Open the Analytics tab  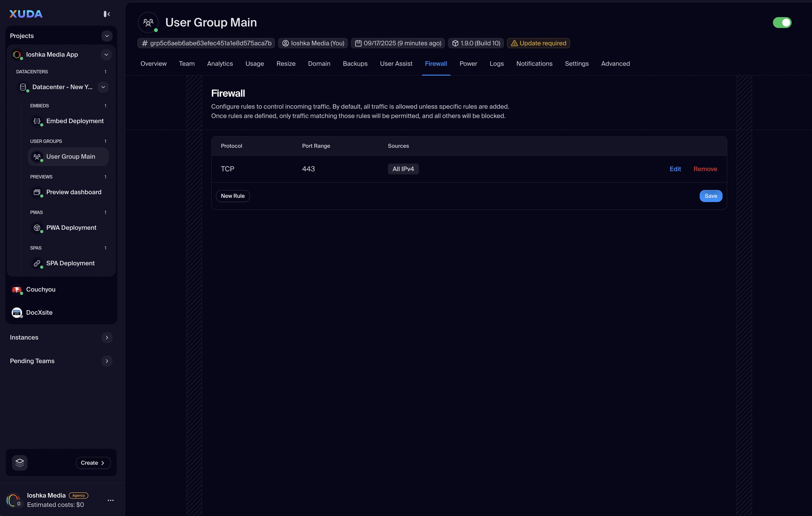220,64
